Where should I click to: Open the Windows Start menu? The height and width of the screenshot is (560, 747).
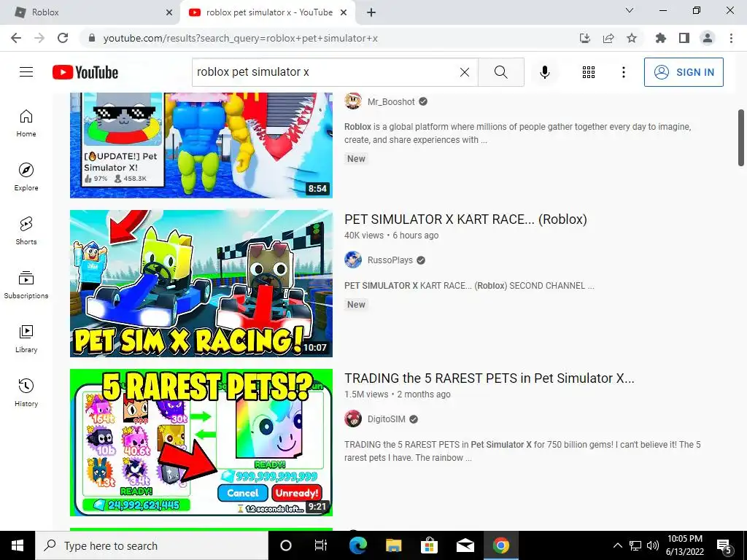18,545
